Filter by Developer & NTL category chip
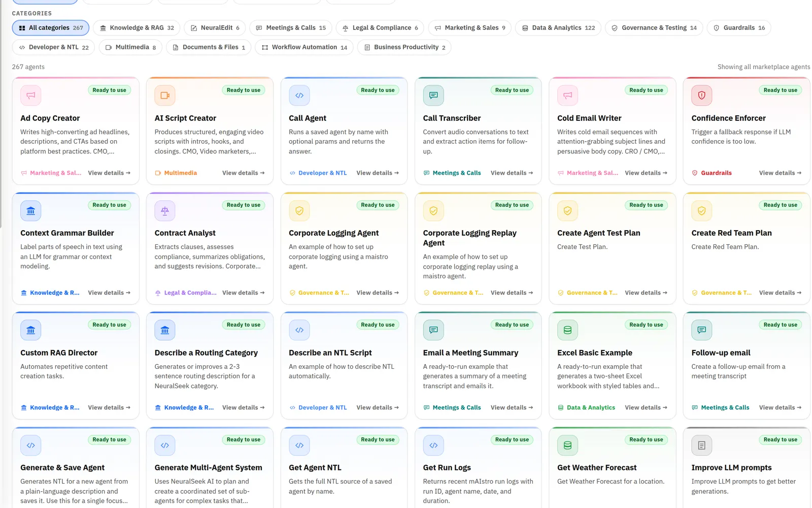 pos(53,47)
